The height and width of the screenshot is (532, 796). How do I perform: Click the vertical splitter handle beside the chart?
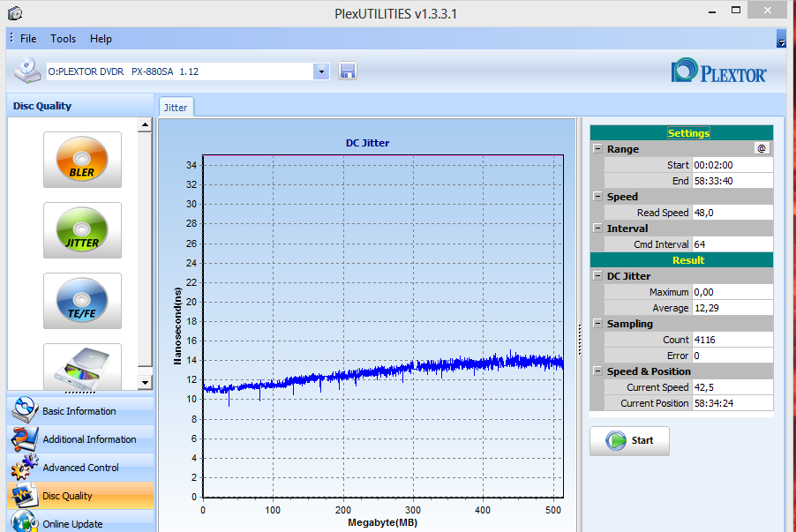pyautogui.click(x=580, y=339)
